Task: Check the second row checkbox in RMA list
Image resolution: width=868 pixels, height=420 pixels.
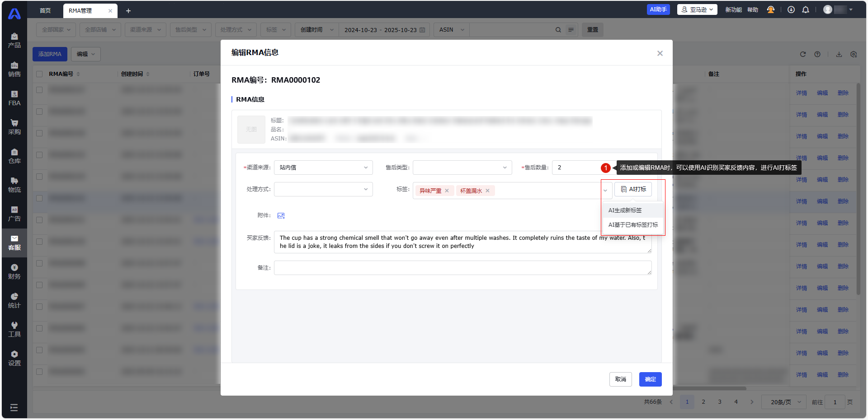Action: click(39, 112)
